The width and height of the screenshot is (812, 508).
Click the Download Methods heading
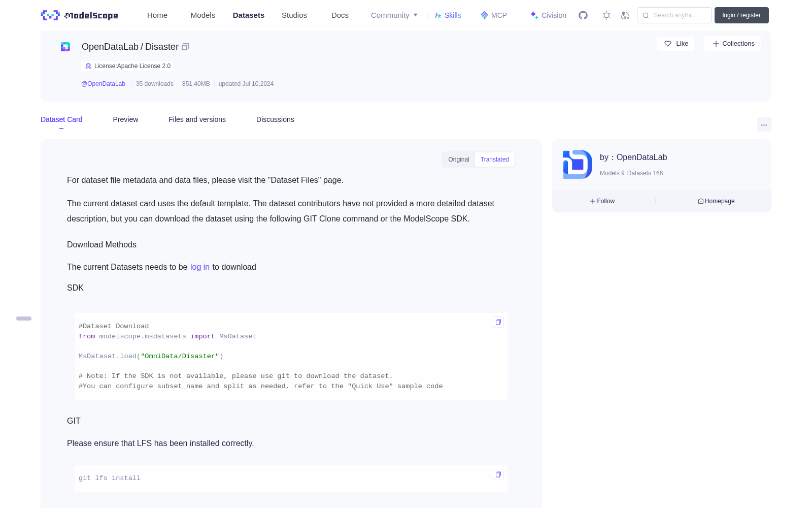(101, 245)
